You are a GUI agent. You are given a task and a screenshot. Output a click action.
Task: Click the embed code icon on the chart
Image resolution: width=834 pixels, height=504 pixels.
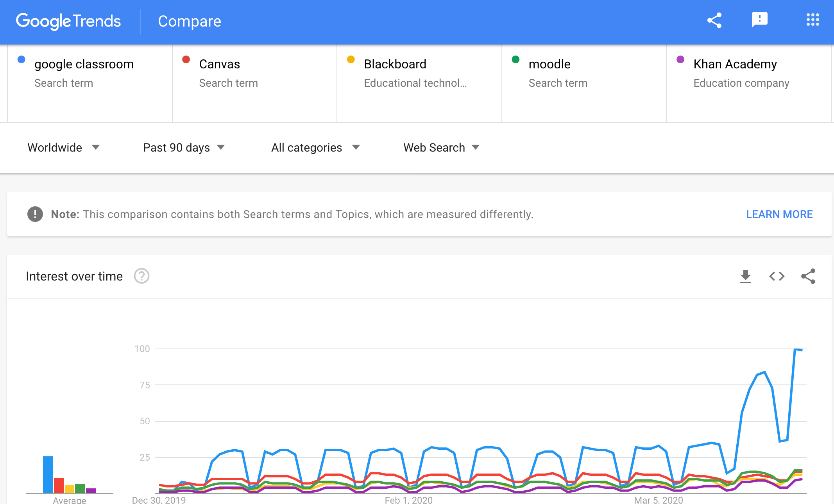(777, 276)
